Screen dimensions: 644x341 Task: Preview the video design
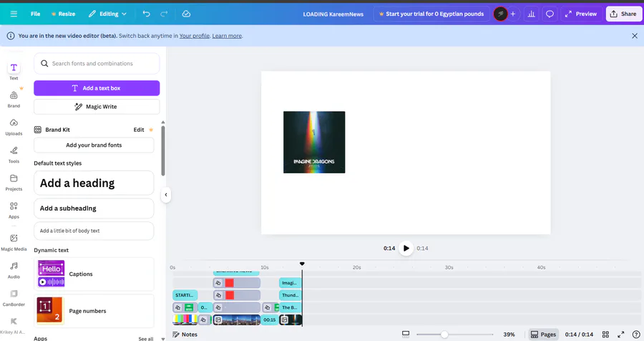tap(581, 14)
